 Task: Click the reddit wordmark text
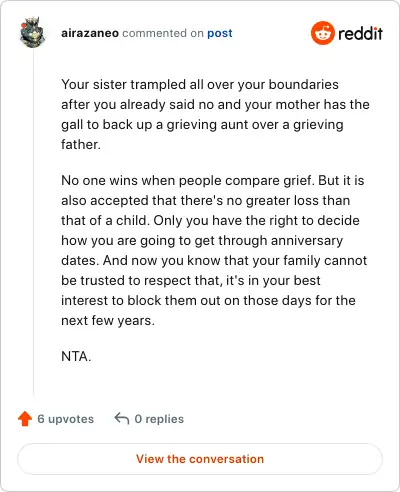pos(360,33)
